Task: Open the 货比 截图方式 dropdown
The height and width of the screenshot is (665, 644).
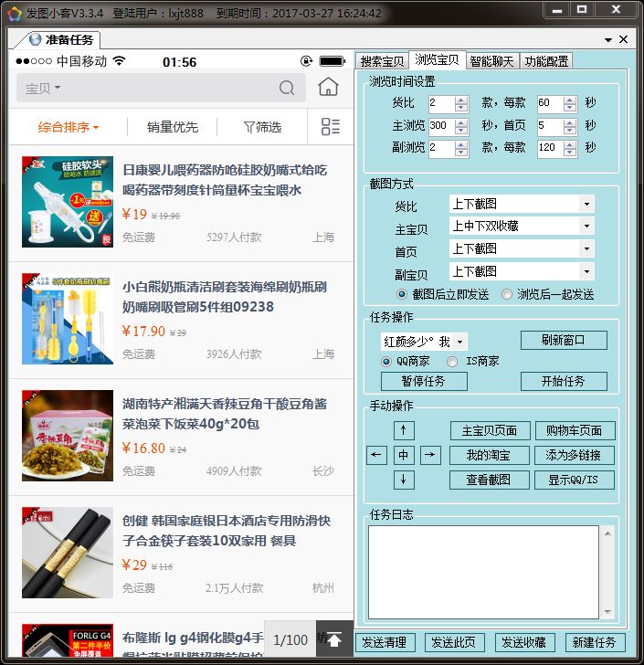Action: coord(586,204)
